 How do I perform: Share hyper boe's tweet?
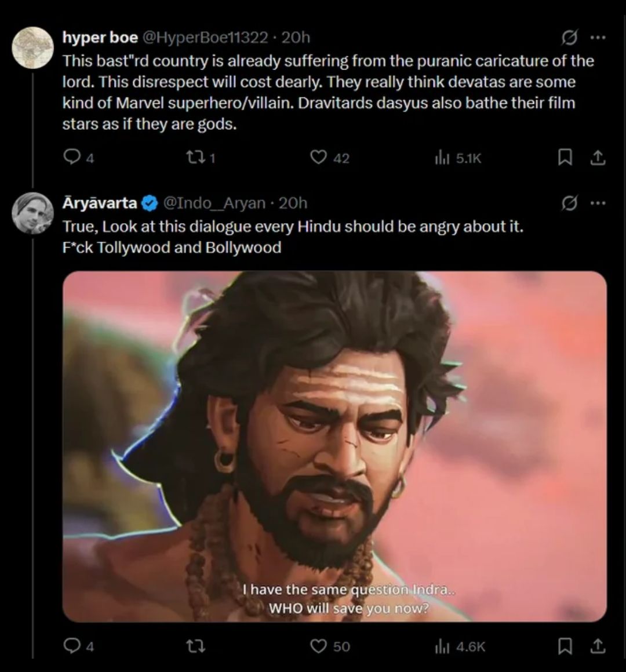(x=599, y=158)
